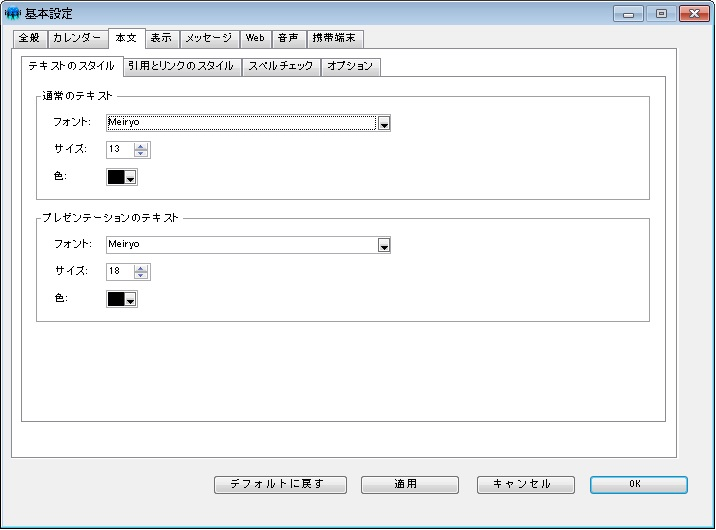Click the 適用 button
716x530 pixels.
tap(410, 485)
